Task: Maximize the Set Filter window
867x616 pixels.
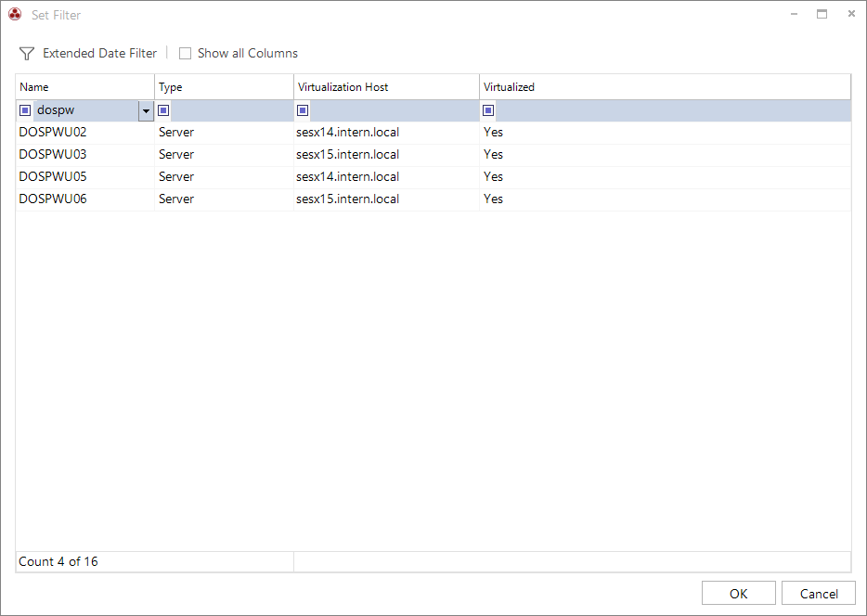Action: coord(822,14)
